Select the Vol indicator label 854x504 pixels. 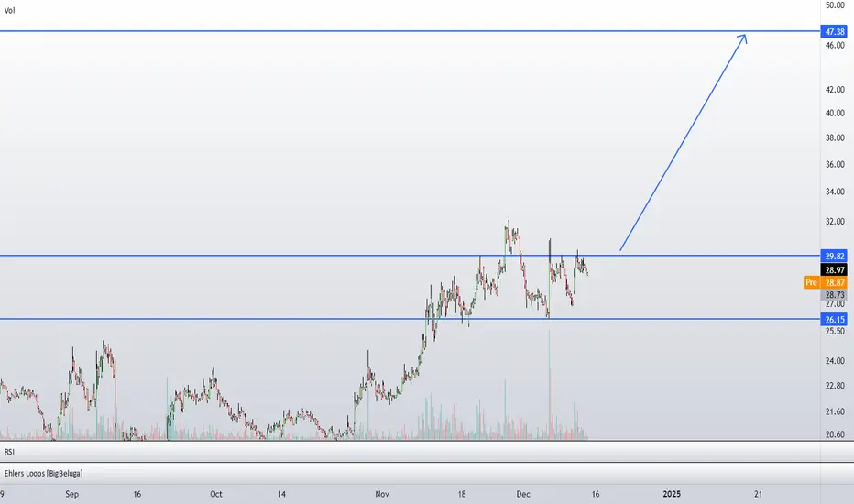9,10
